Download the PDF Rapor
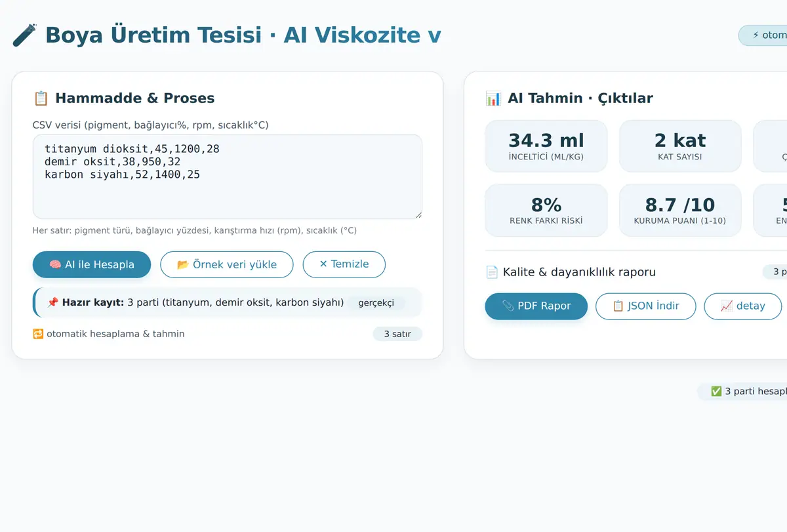 (x=536, y=306)
